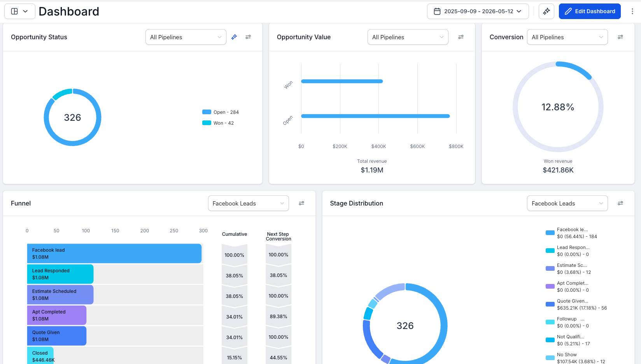Expand the Opportunity Value All Pipelines dropdown
This screenshot has height=364, width=641.
click(408, 37)
